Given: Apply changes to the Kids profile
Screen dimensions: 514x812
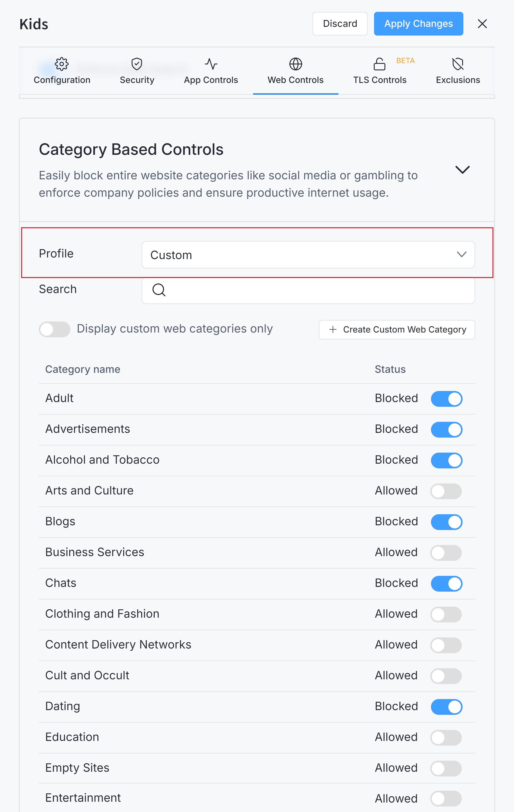Looking at the screenshot, I should click(419, 24).
